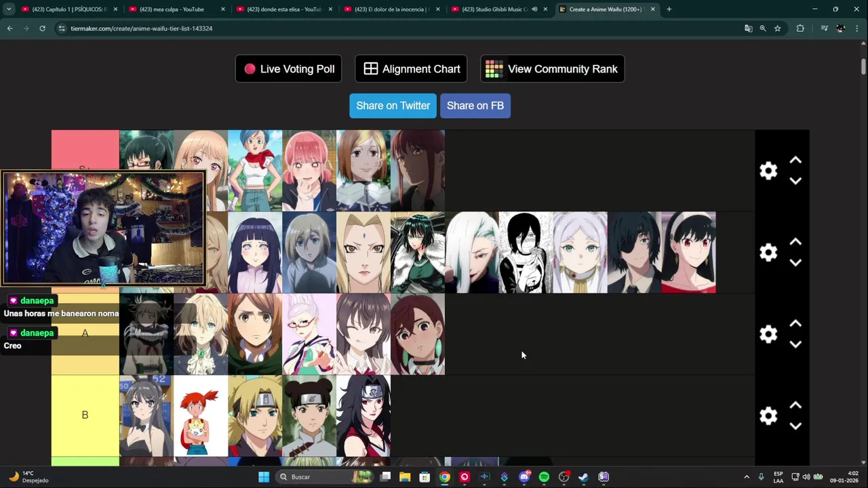Open the Alignment Chart
868x488 pixels.
coord(411,69)
